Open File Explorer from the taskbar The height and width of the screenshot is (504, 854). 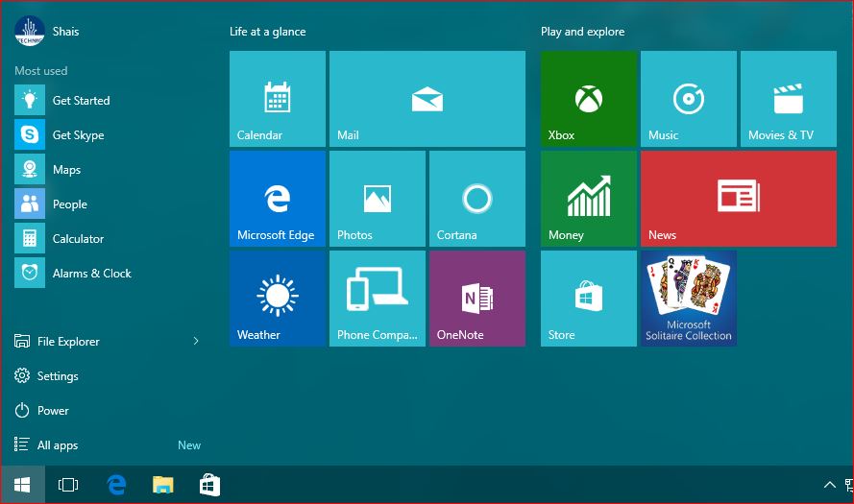point(163,485)
